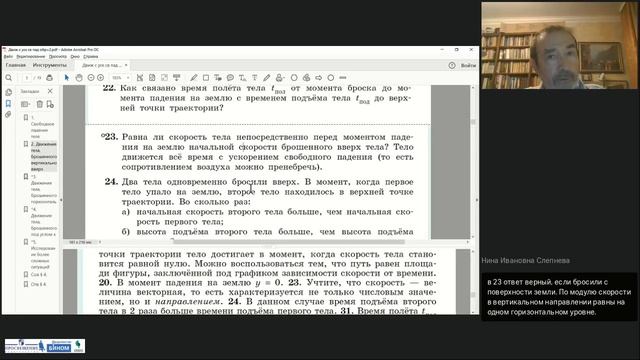Click the horizontal scrollbar under upper pane
640x360 pixels.
coord(289,242)
